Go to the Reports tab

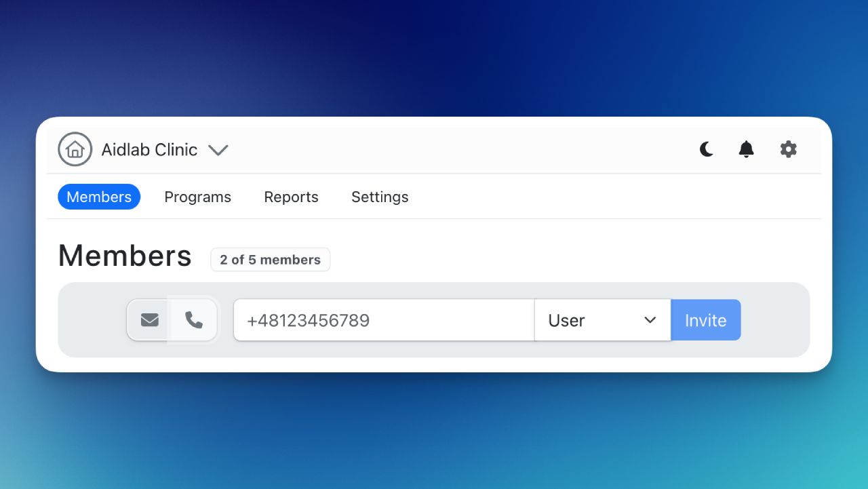291,197
